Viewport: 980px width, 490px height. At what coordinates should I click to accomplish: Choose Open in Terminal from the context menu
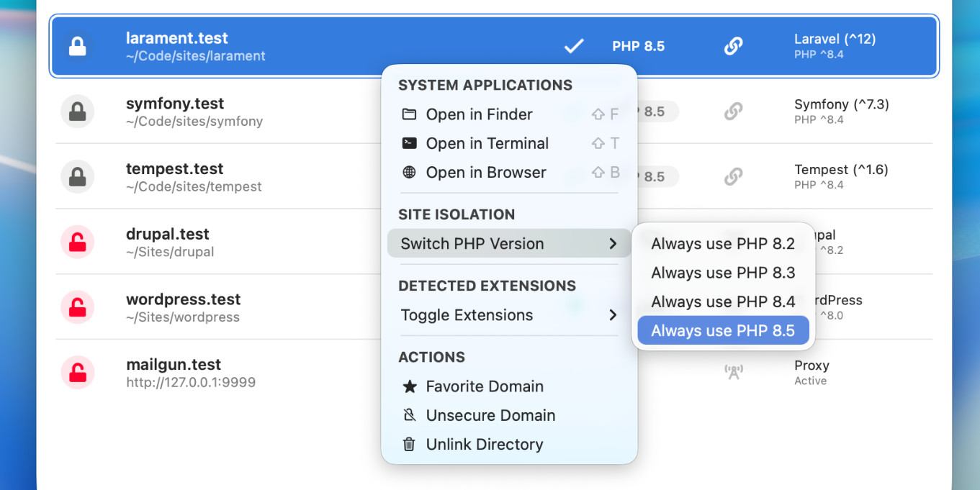(509, 143)
